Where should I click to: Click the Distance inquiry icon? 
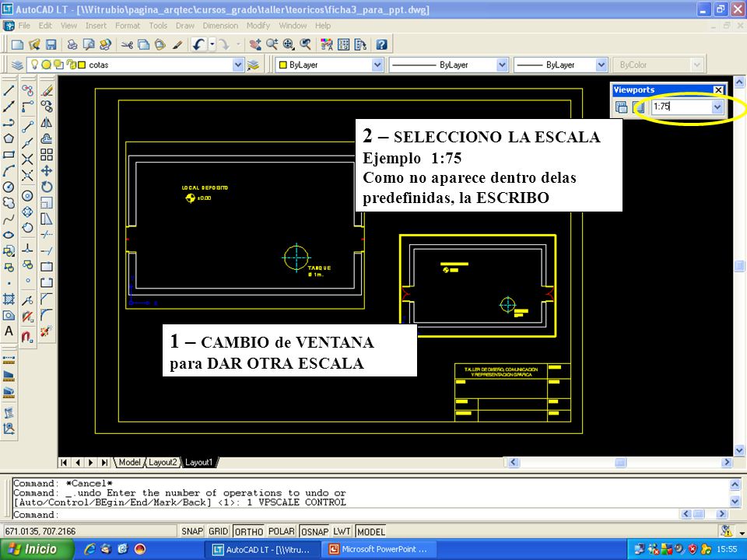click(x=9, y=360)
